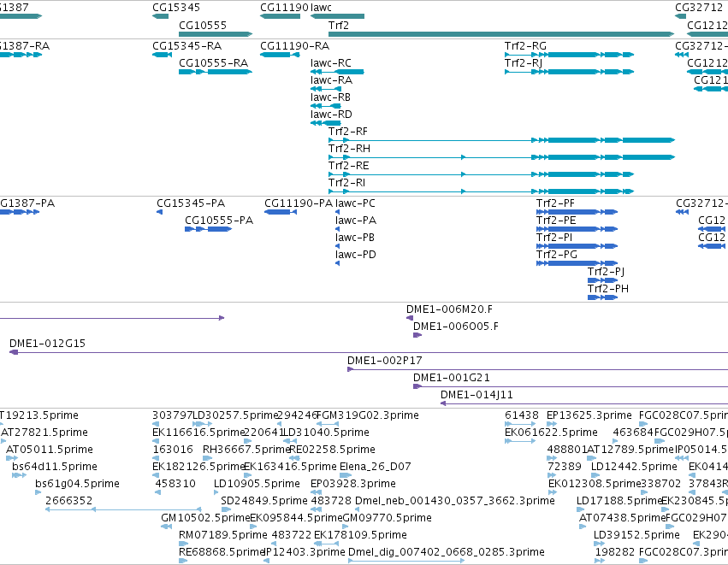Click the lawc-RB transcript label
The width and height of the screenshot is (728, 565).
(330, 97)
